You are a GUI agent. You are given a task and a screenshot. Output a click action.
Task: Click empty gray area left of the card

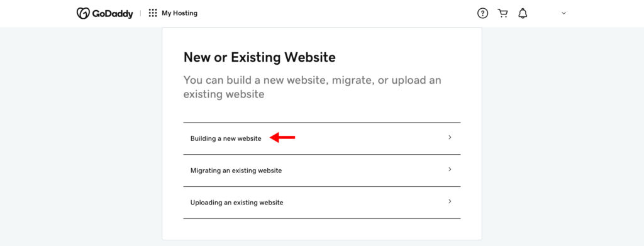coord(81,135)
